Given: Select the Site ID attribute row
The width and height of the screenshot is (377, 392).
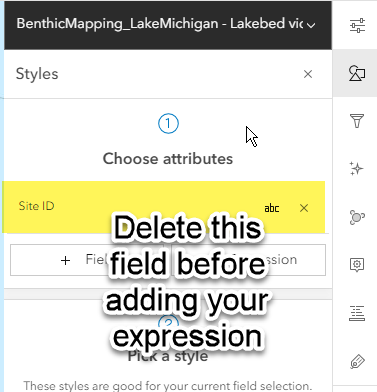Looking at the screenshot, I should (x=164, y=207).
